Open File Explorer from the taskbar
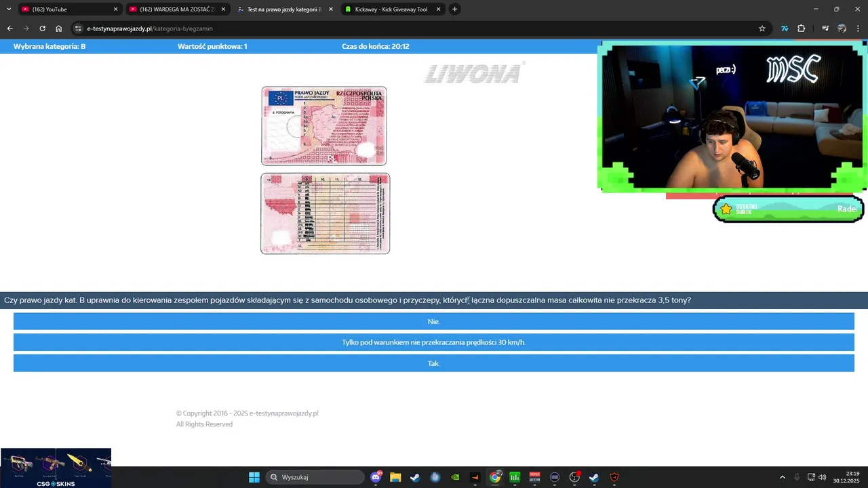The image size is (868, 488). point(395,477)
